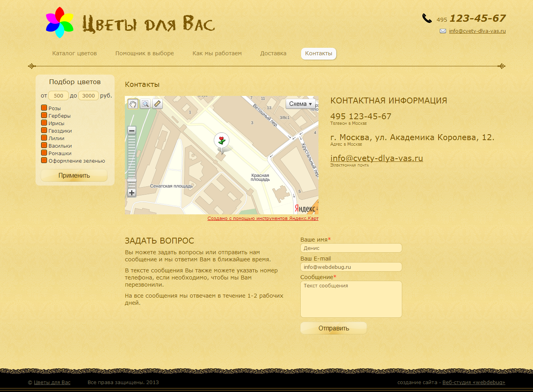
Task: Enable the Оформление зеленью checkbox
Action: click(44, 160)
